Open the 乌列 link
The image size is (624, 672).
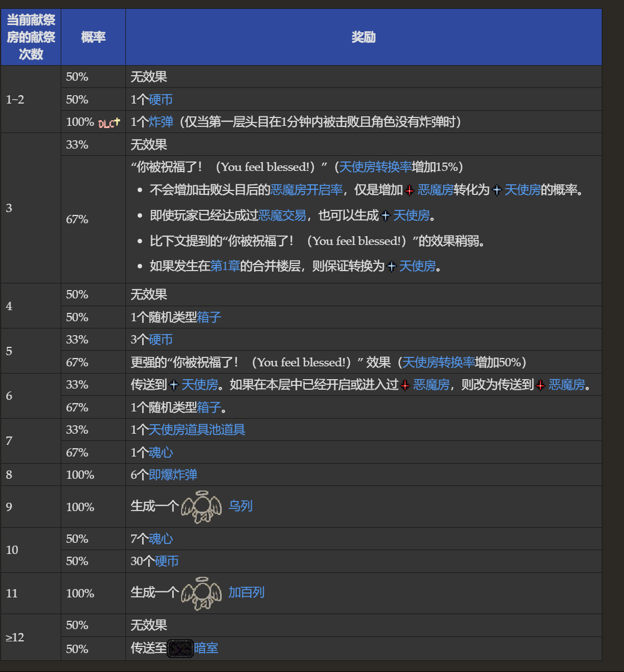pyautogui.click(x=241, y=506)
